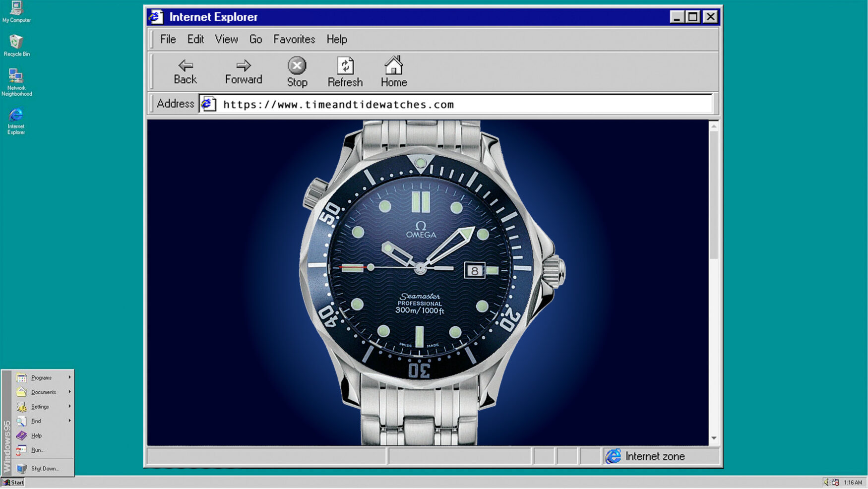
Task: Expand the Find submenu in Start menu
Action: coord(43,421)
